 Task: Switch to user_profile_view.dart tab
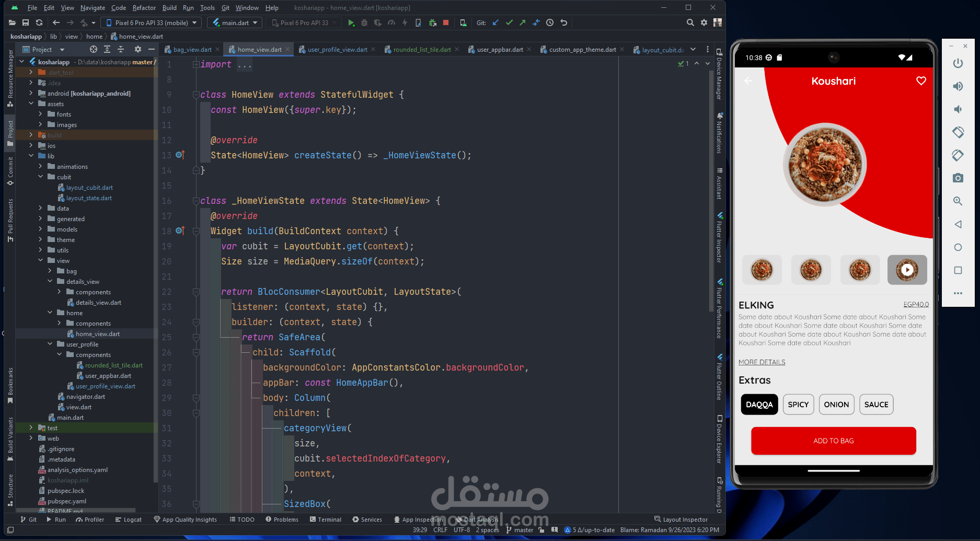(x=337, y=50)
